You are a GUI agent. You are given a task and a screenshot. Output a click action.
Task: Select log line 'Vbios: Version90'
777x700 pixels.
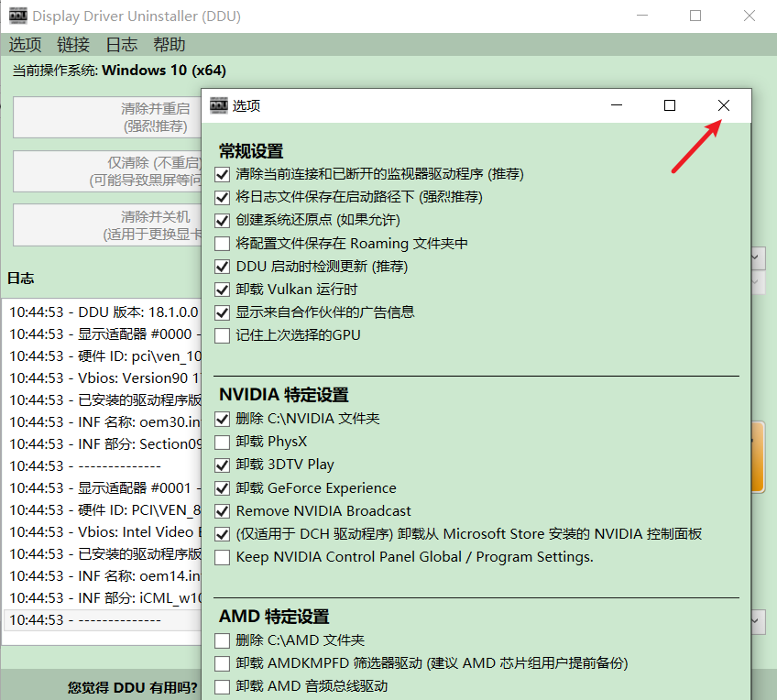point(103,378)
